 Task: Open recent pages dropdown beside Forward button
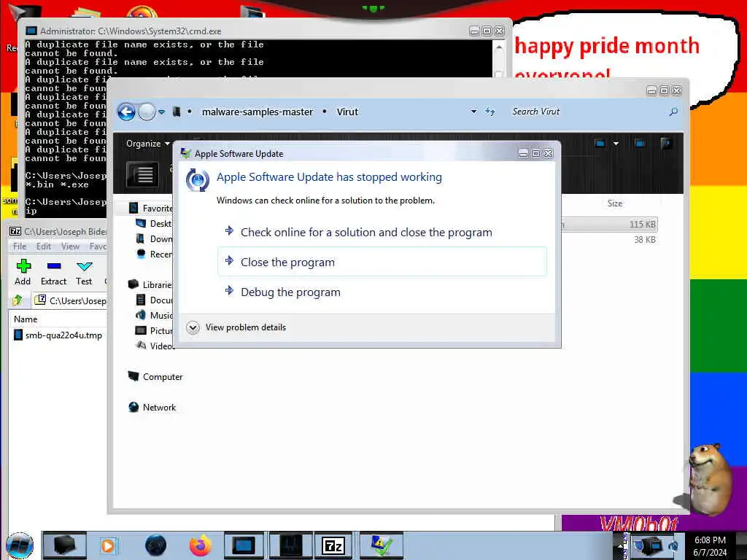pos(161,112)
